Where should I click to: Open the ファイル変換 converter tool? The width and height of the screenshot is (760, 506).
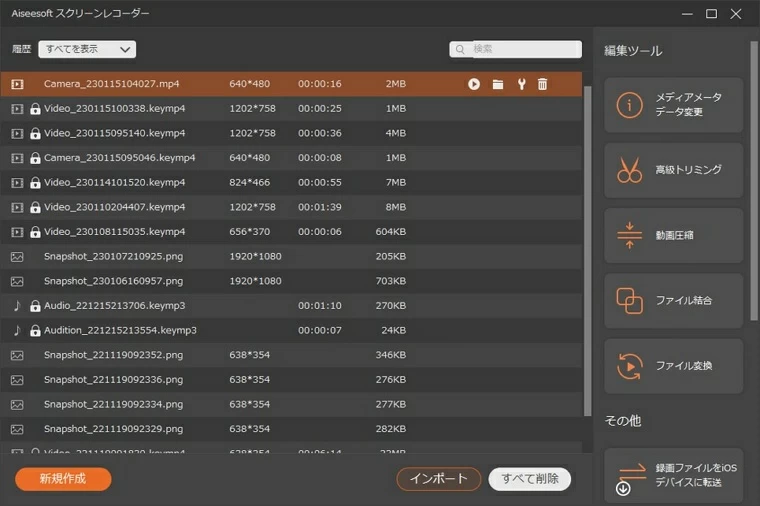pos(674,366)
